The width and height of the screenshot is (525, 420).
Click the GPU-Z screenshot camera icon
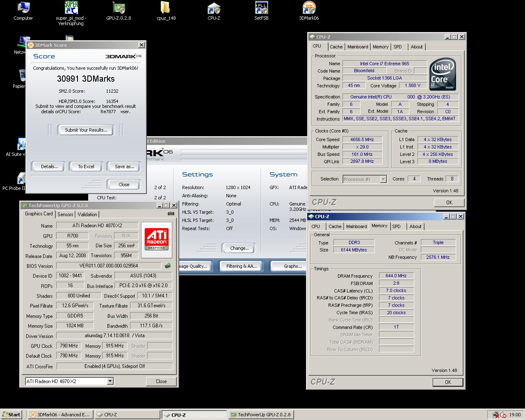pyautogui.click(x=171, y=214)
